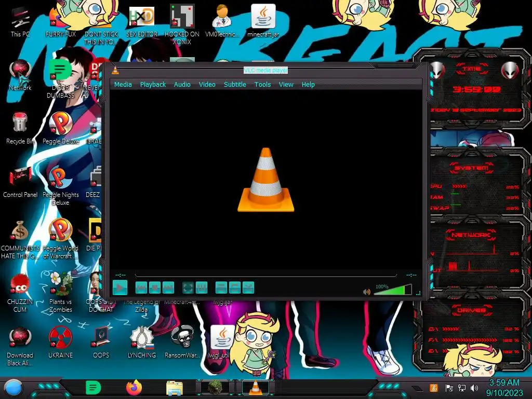The height and width of the screenshot is (399, 532).
Task: Click the VLC taskbar button
Action: click(x=256, y=388)
